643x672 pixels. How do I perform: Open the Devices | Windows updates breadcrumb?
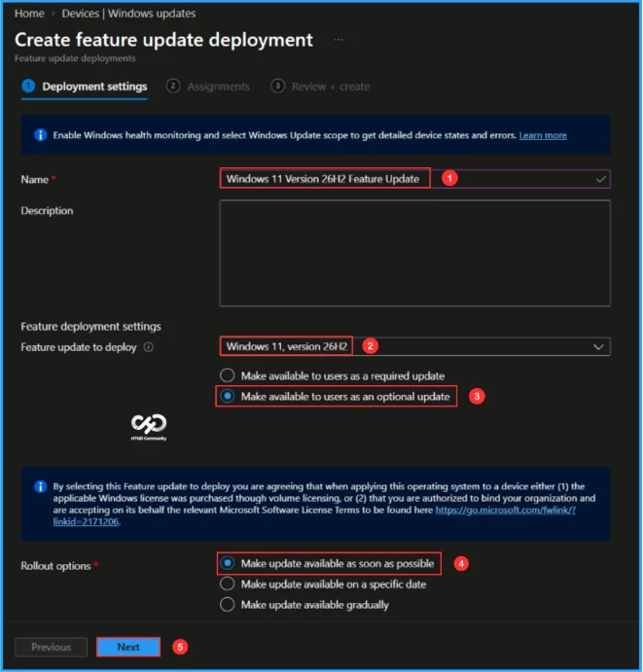pos(128,14)
